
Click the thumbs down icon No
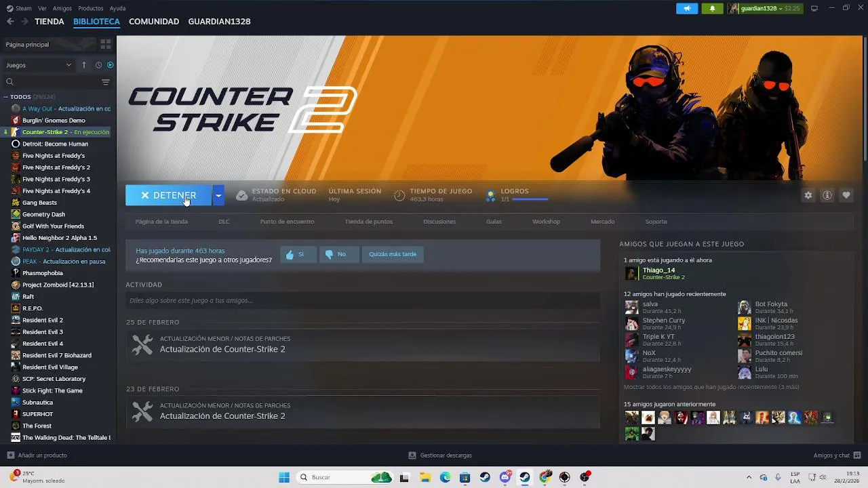330,254
